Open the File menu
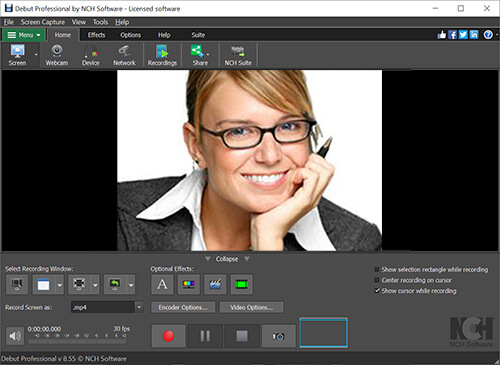 point(9,22)
